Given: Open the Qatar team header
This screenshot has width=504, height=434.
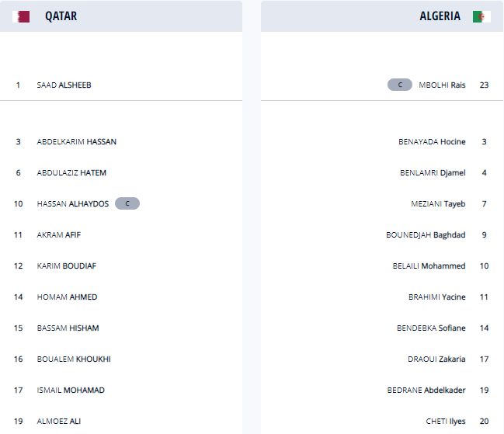Looking at the screenshot, I should pyautogui.click(x=61, y=16).
